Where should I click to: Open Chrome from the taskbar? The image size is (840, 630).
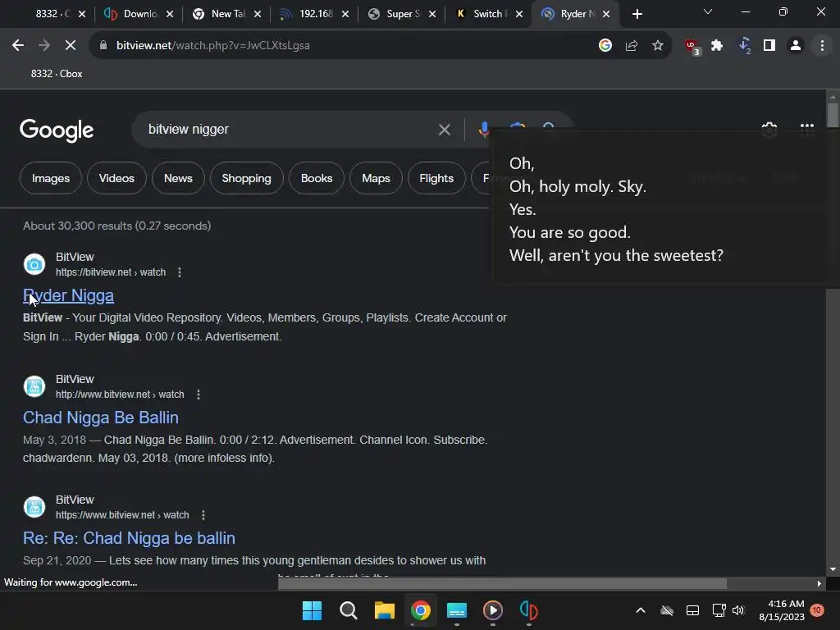click(x=421, y=610)
